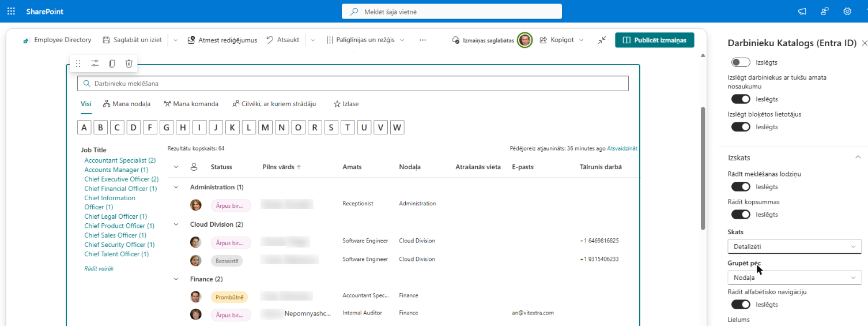Select the Izlase favorites tab
Viewport: 868px width, 326px height.
click(x=346, y=104)
